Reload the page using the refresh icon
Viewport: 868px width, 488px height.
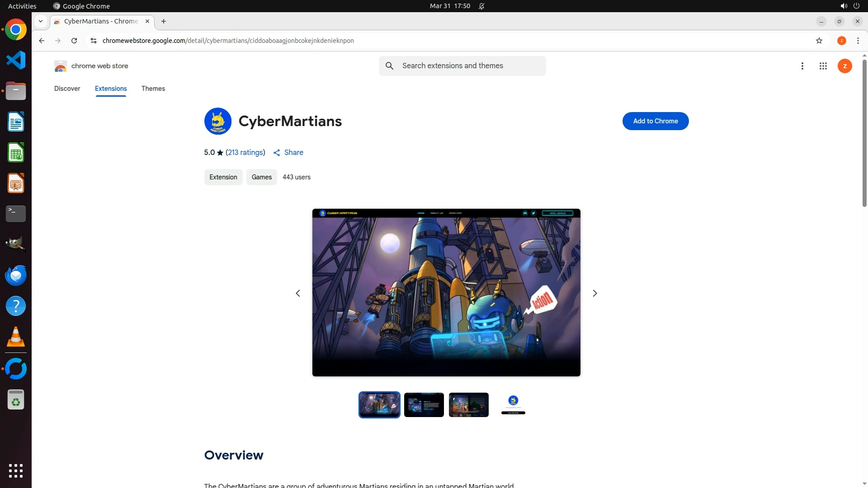[x=74, y=41]
